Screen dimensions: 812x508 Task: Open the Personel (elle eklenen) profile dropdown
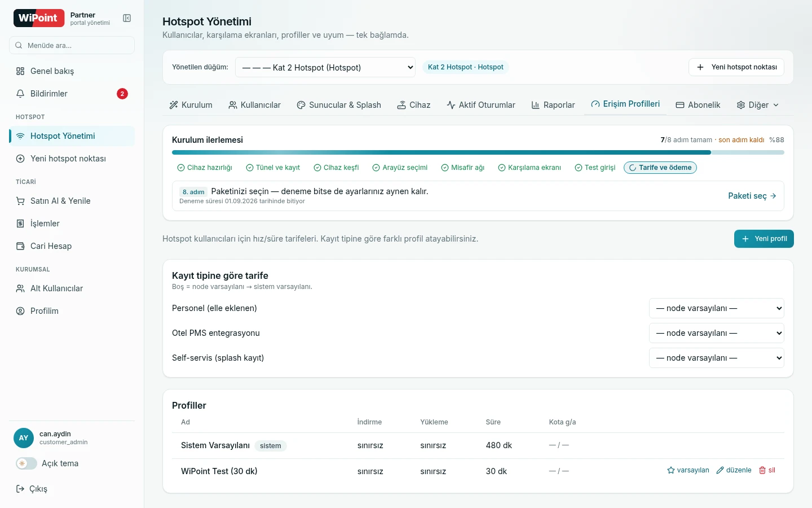click(717, 308)
